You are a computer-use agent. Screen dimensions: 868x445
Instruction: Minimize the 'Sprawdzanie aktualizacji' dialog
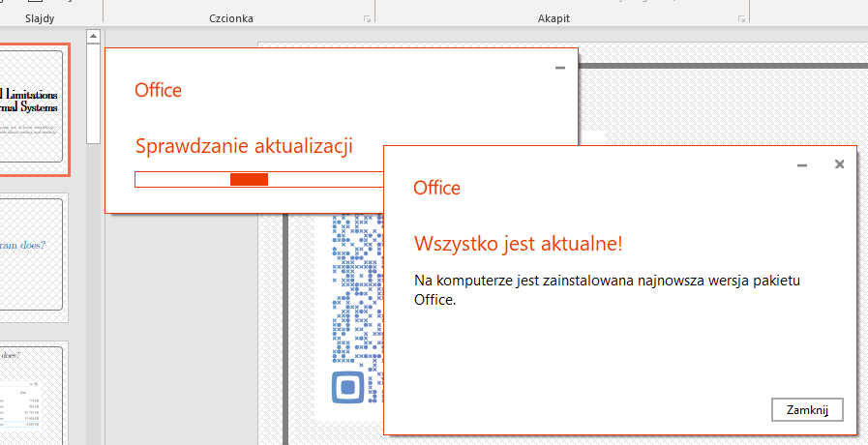tap(560, 68)
